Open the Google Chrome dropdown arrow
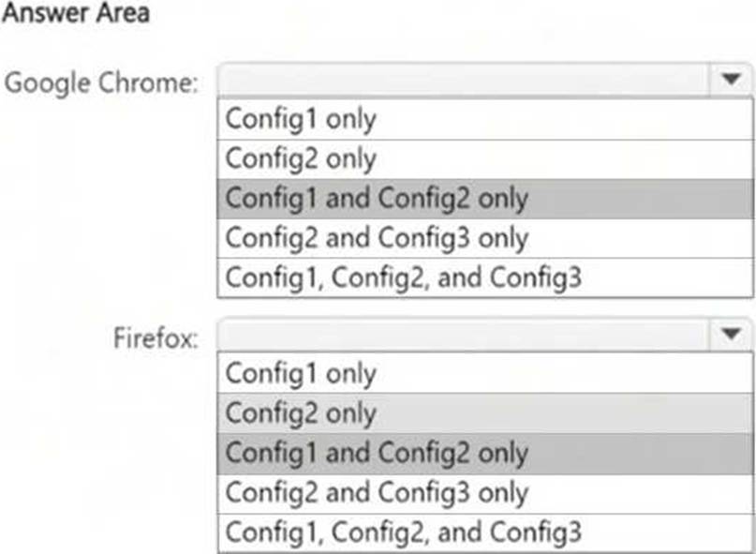This screenshot has width=756, height=554. click(732, 81)
